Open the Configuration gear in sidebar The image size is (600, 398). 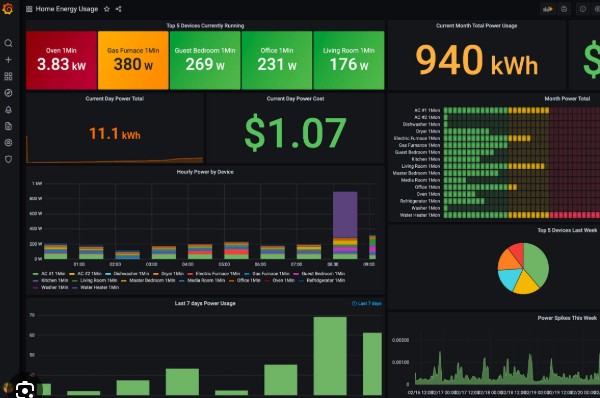pyautogui.click(x=8, y=142)
